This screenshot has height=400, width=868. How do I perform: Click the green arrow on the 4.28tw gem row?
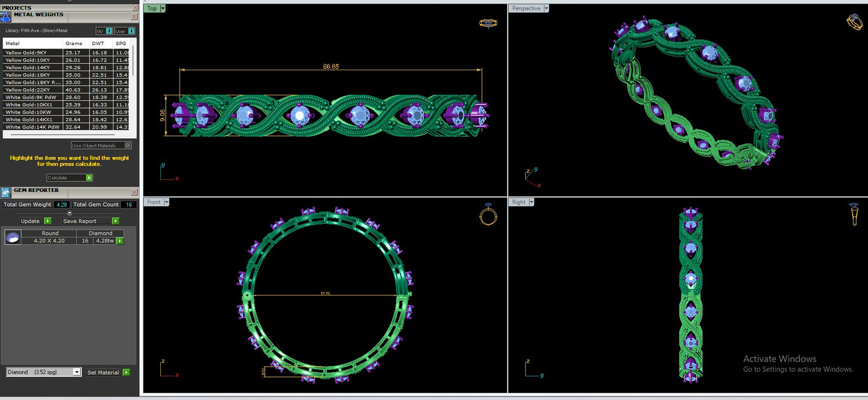coord(120,240)
